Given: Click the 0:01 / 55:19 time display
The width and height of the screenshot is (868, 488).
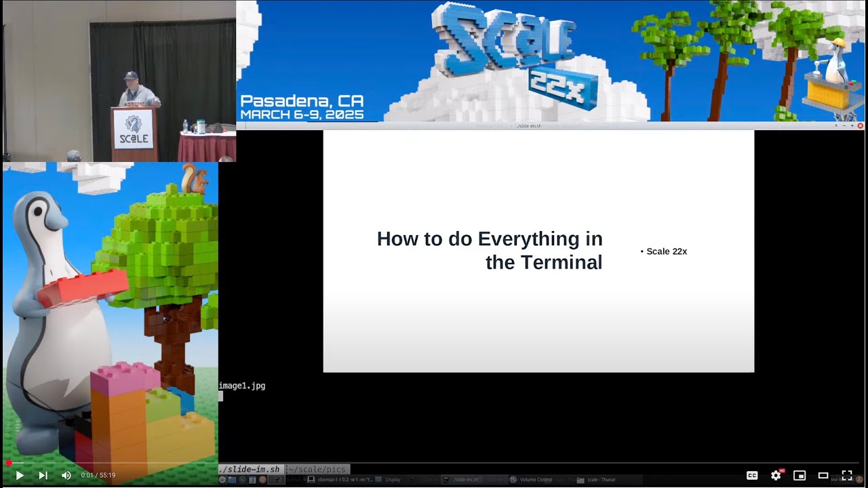Looking at the screenshot, I should click(x=98, y=475).
